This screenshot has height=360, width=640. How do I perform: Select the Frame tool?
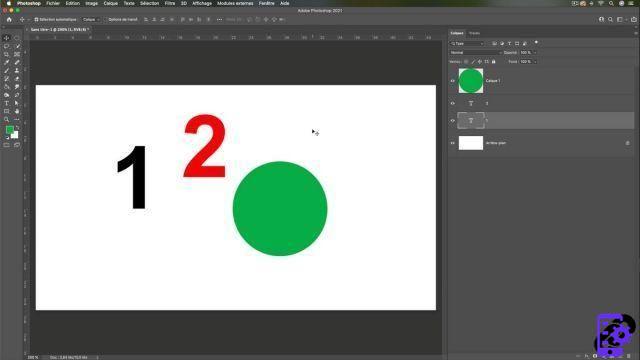17,54
